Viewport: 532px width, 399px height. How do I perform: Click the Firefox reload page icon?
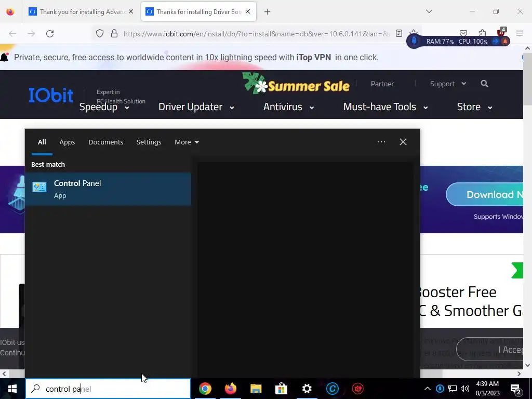pyautogui.click(x=50, y=34)
